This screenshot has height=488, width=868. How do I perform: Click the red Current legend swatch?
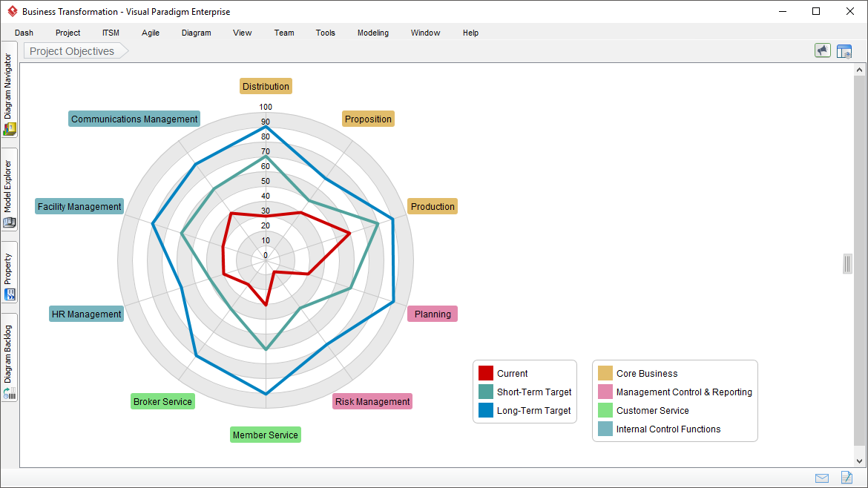[486, 374]
